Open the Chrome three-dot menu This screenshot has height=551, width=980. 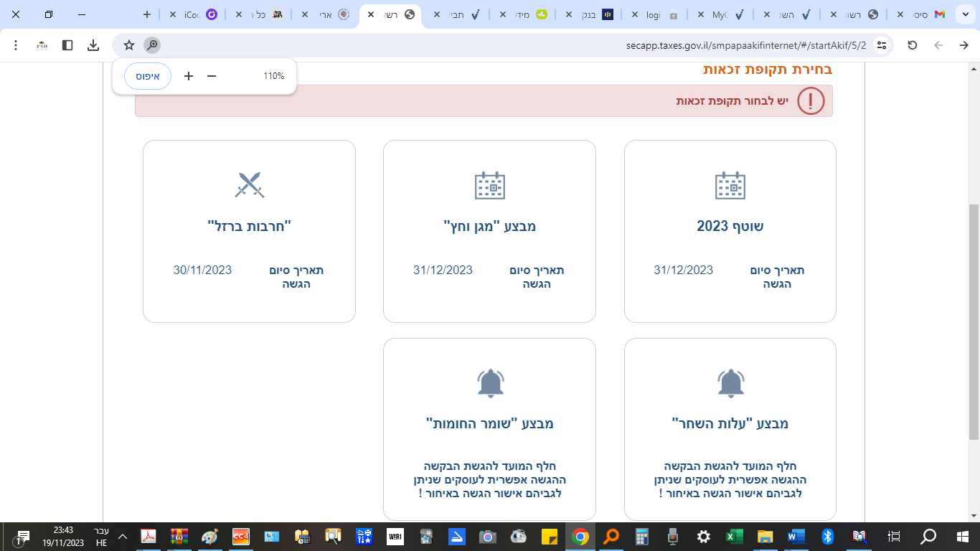16,45
